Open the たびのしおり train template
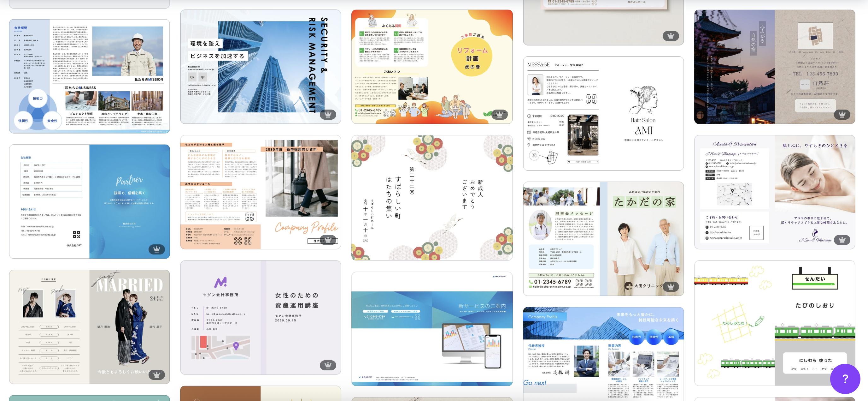This screenshot has width=868, height=401. point(775,323)
